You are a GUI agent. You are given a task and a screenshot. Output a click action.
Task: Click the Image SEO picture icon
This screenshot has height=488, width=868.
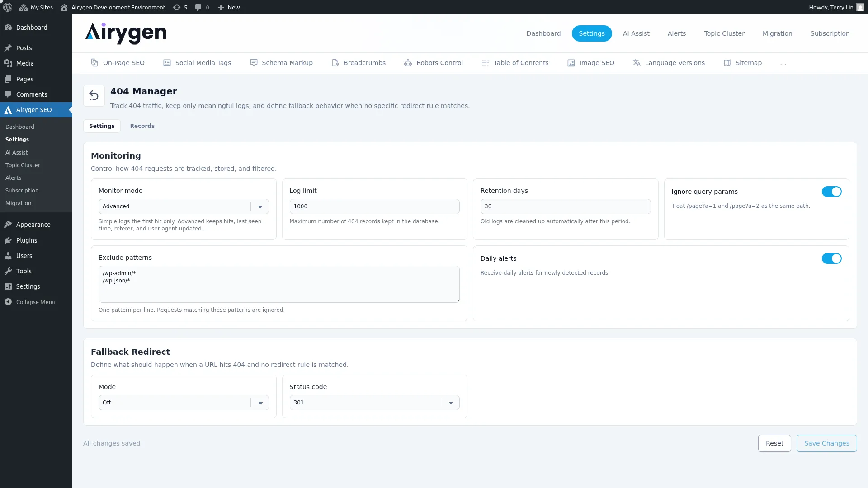[x=571, y=63]
